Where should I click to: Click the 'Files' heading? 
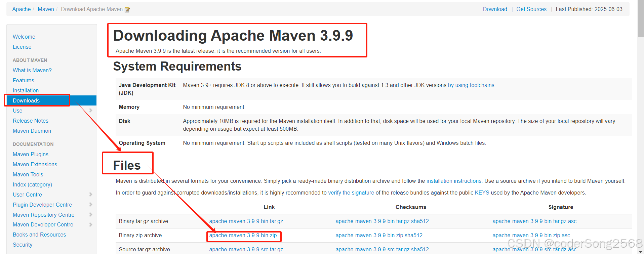coord(127,165)
